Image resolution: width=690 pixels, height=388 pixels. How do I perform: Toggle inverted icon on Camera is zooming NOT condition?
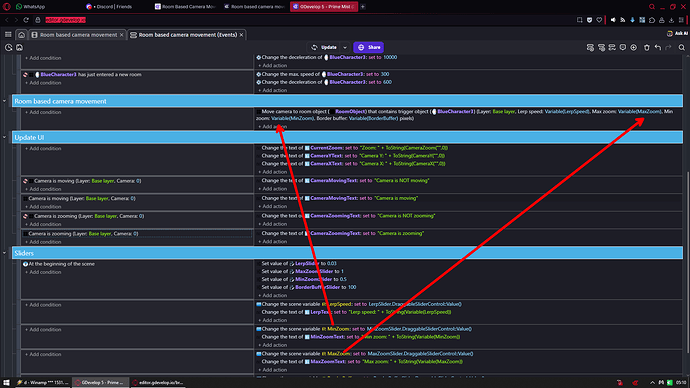pyautogui.click(x=26, y=216)
